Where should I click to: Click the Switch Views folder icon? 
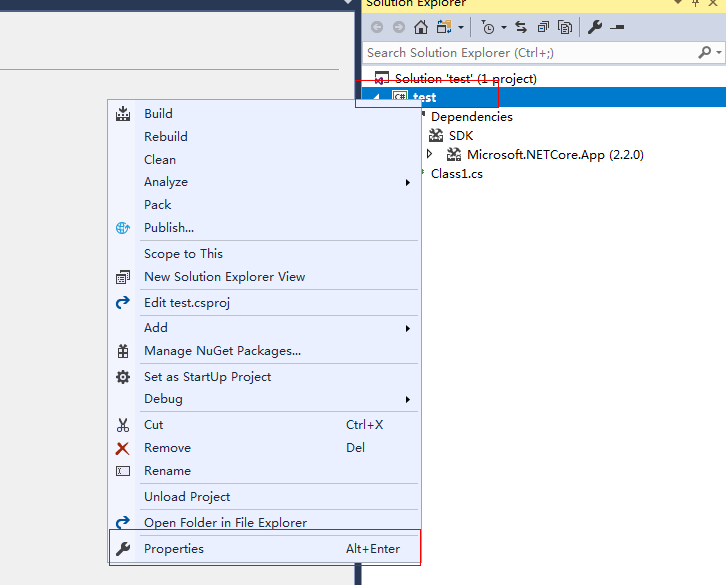(x=444, y=27)
